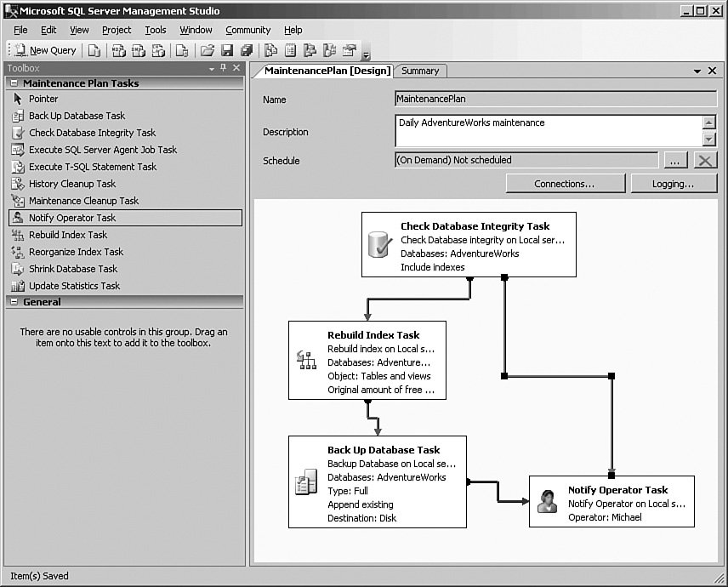This screenshot has height=587, width=728.
Task: Click the Properties Window toolbar icon
Action: pyautogui.click(x=350, y=50)
